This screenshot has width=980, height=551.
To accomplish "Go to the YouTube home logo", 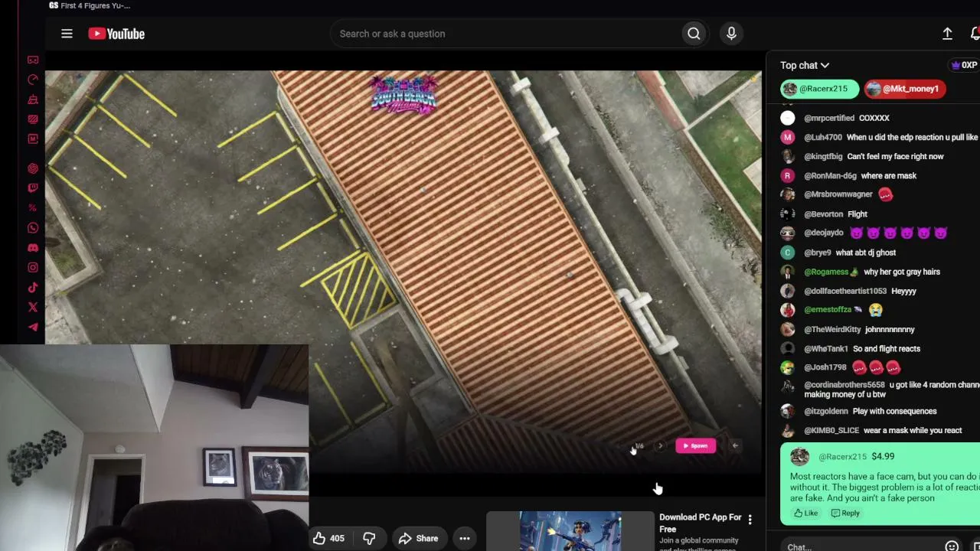I will coord(116,34).
